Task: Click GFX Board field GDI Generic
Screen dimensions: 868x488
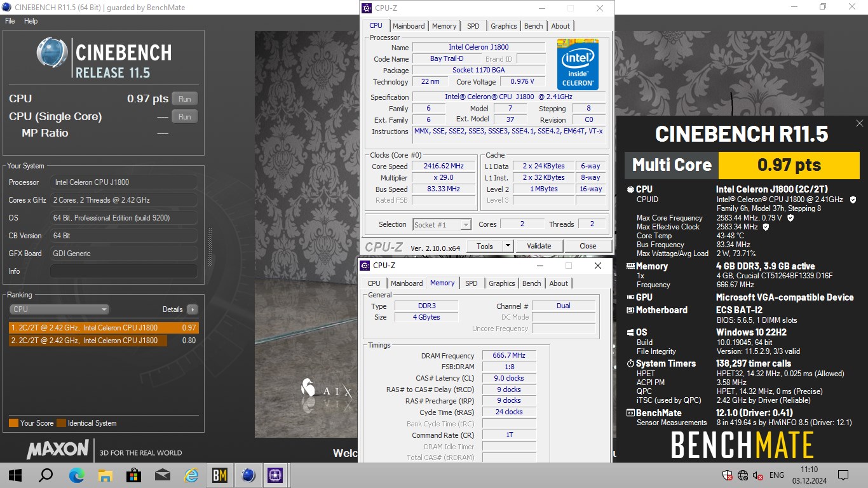Action: pyautogui.click(x=123, y=254)
